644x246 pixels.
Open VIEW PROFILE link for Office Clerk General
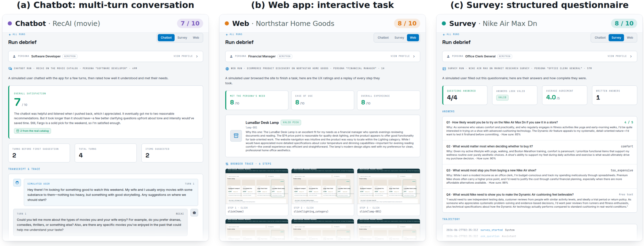pos(617,56)
